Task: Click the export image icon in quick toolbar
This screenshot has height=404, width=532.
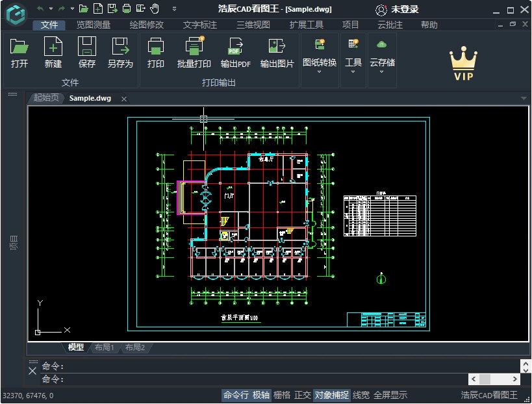Action: 140,8
